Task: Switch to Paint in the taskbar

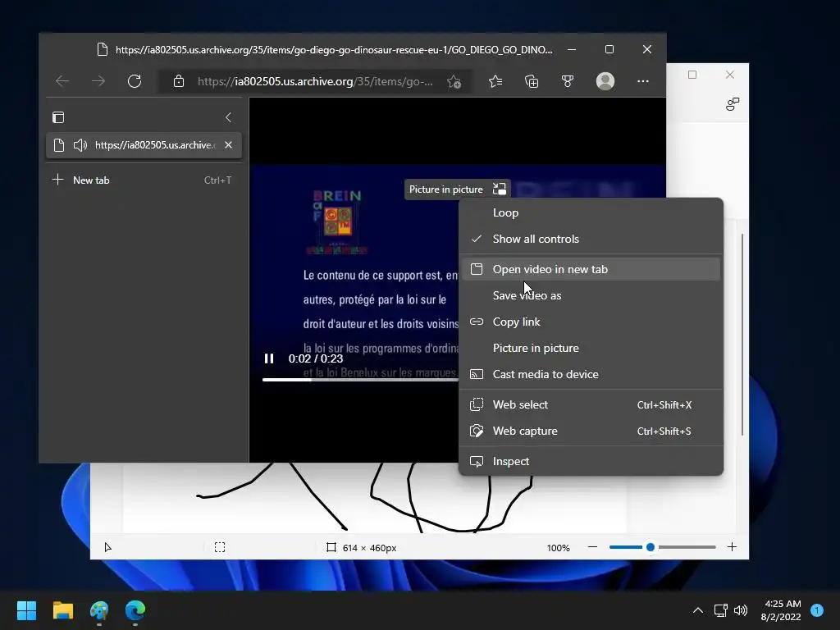Action: click(x=99, y=610)
